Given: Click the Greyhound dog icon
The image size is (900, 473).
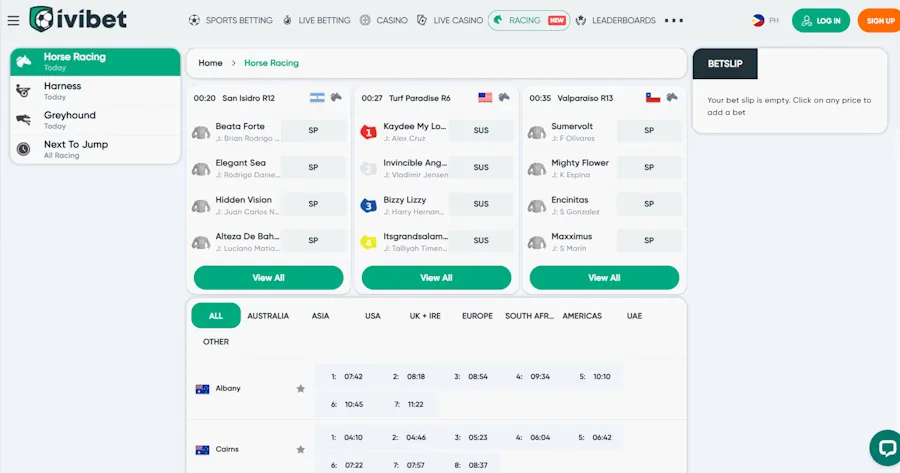Looking at the screenshot, I should click(x=24, y=119).
